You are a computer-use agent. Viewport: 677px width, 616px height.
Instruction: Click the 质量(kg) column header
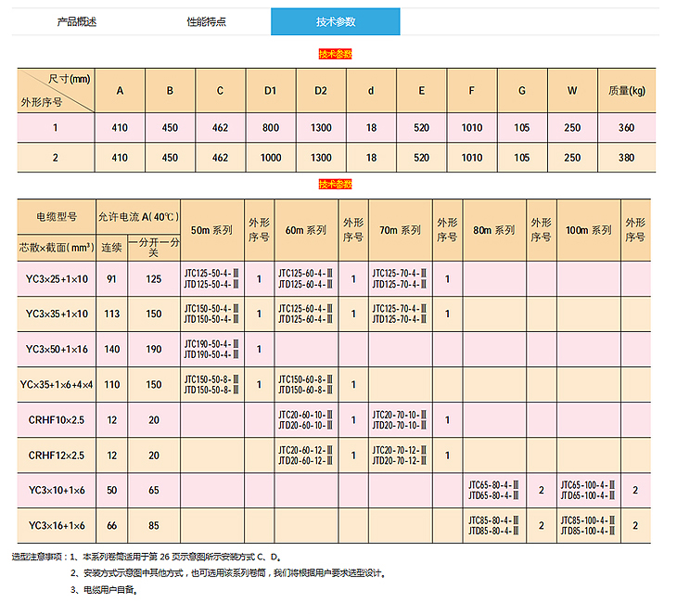pyautogui.click(x=627, y=91)
